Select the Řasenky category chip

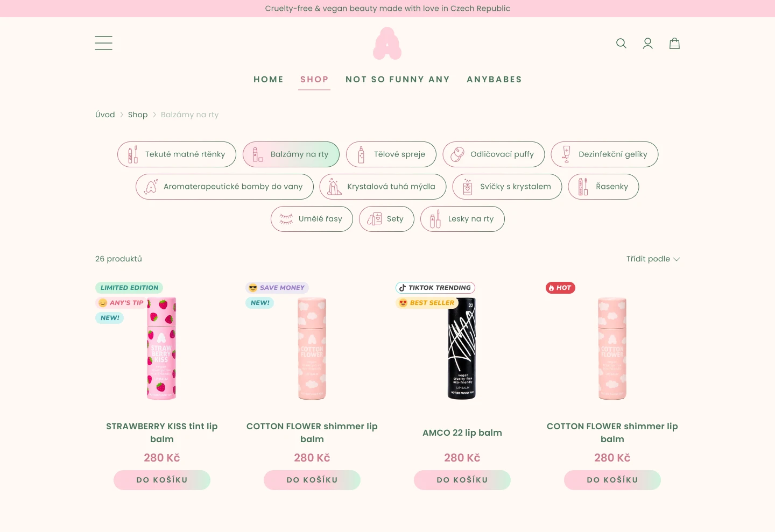click(603, 187)
